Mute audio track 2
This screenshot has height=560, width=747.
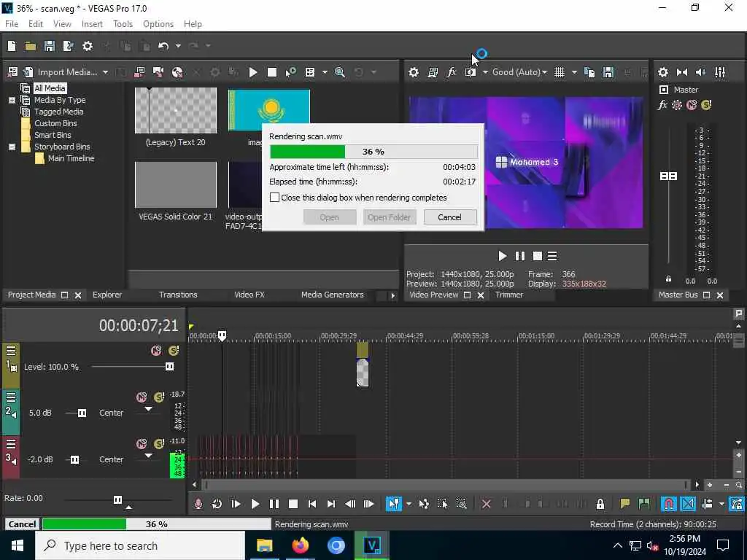pos(142,397)
